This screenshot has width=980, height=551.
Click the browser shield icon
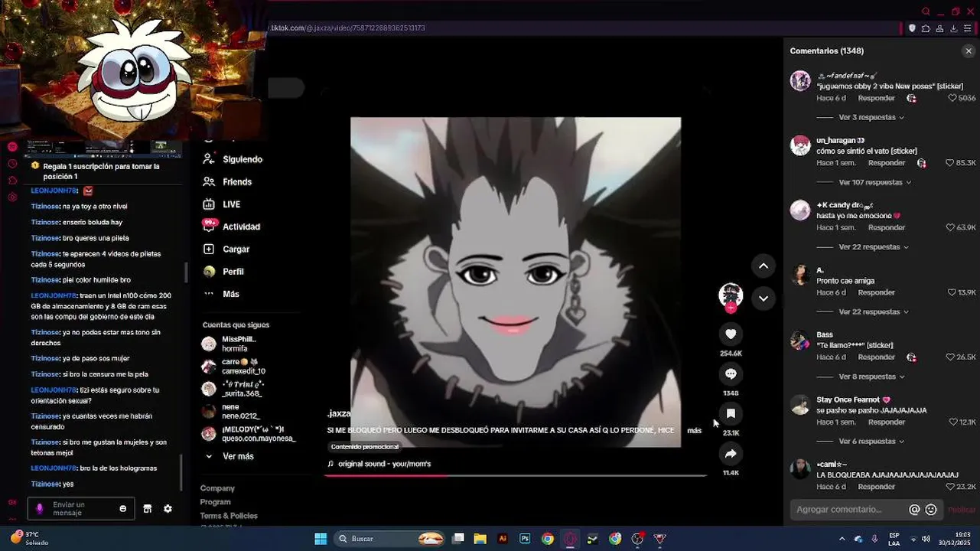pyautogui.click(x=912, y=28)
